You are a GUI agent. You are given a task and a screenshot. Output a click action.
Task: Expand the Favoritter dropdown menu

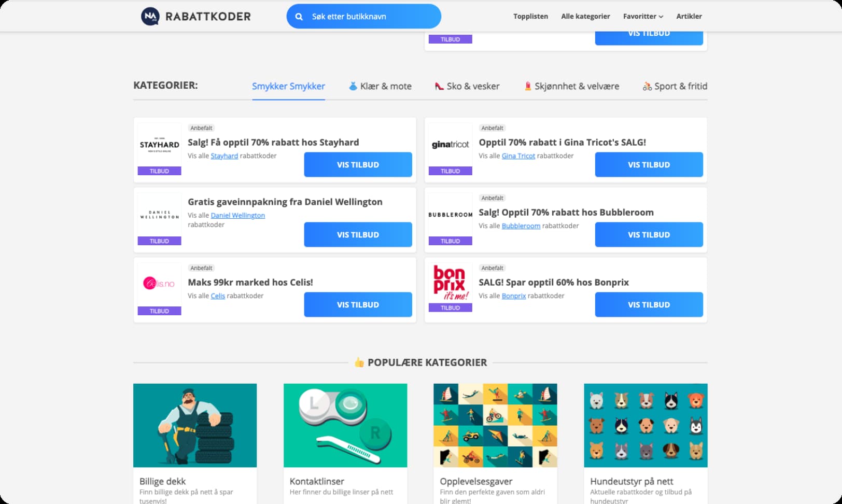click(x=643, y=16)
